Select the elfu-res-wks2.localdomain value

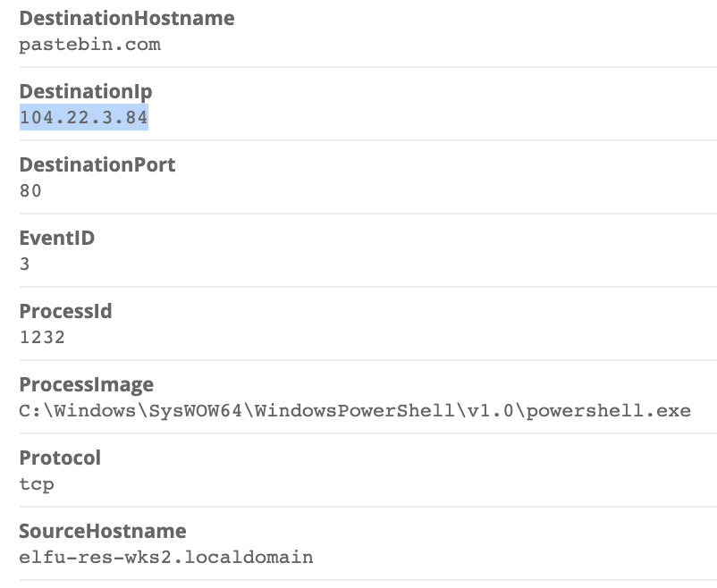(x=166, y=558)
